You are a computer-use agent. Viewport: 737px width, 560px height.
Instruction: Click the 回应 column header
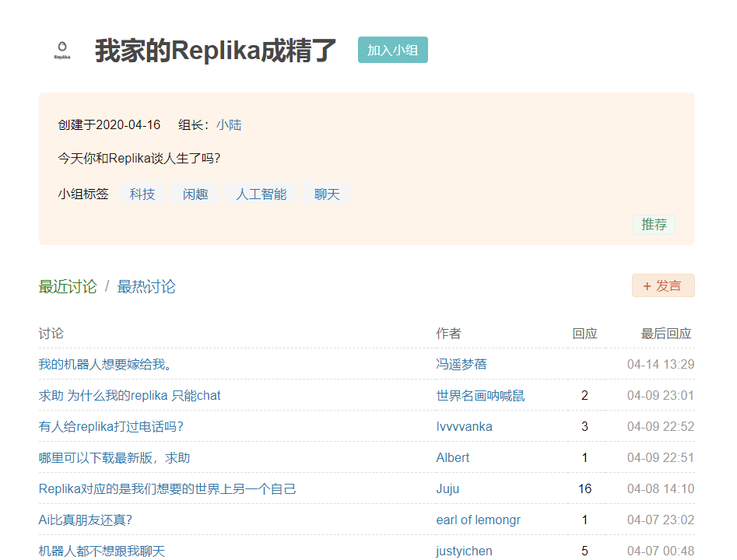click(584, 334)
